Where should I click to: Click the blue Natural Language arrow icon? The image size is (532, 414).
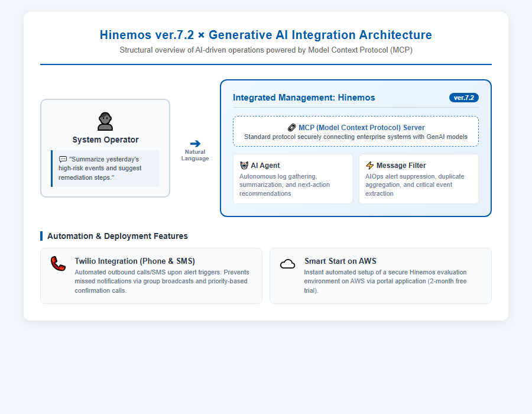point(195,144)
